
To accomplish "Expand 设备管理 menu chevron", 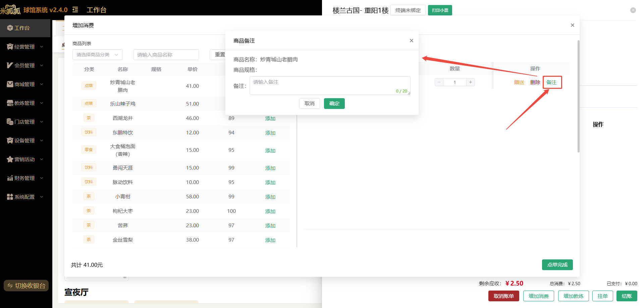I will click(42, 140).
